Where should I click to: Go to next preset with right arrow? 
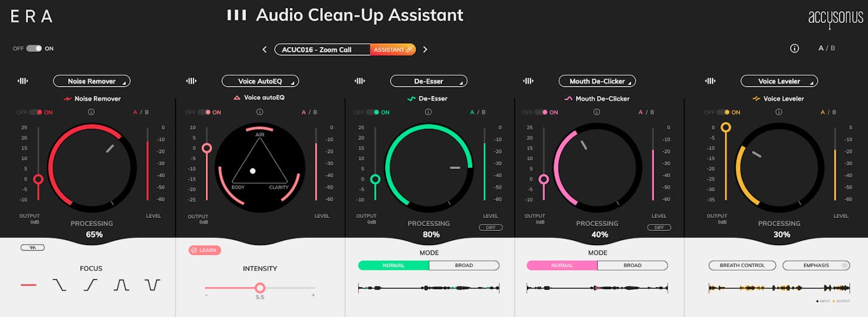click(425, 50)
